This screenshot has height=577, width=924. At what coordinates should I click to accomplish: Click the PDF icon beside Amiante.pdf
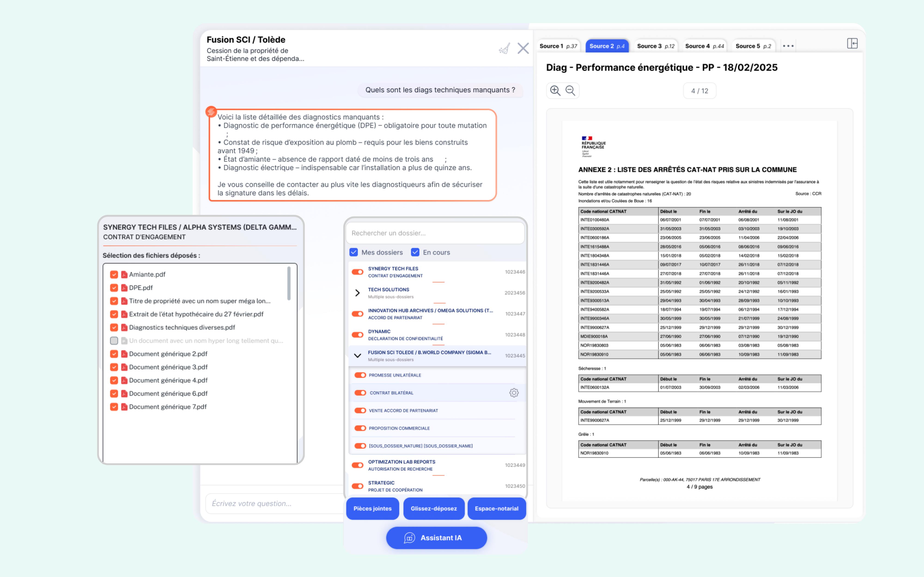click(124, 274)
